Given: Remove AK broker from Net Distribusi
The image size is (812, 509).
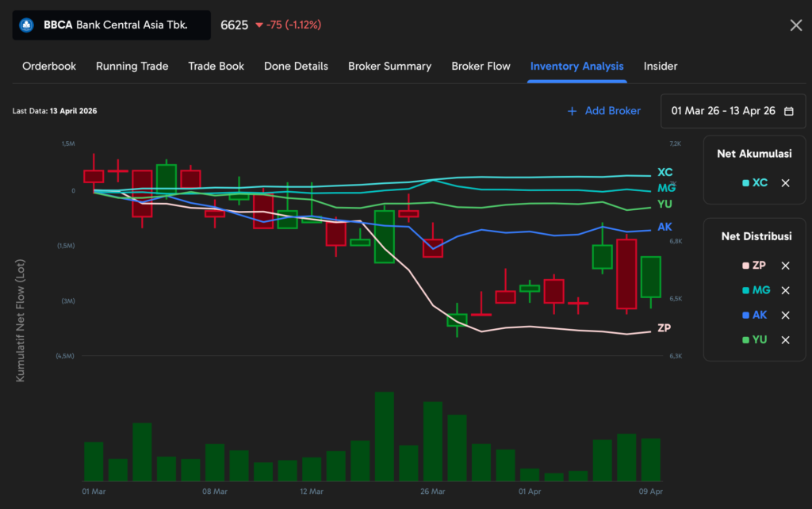Looking at the screenshot, I should pyautogui.click(x=785, y=315).
